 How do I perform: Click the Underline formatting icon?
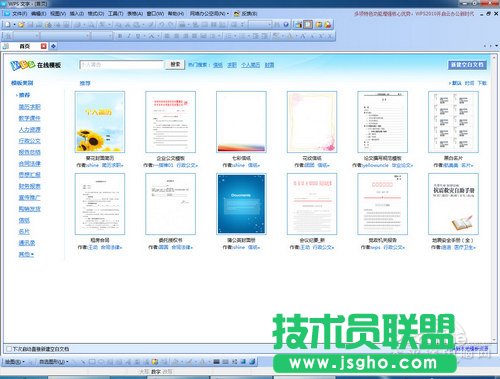coord(138,36)
